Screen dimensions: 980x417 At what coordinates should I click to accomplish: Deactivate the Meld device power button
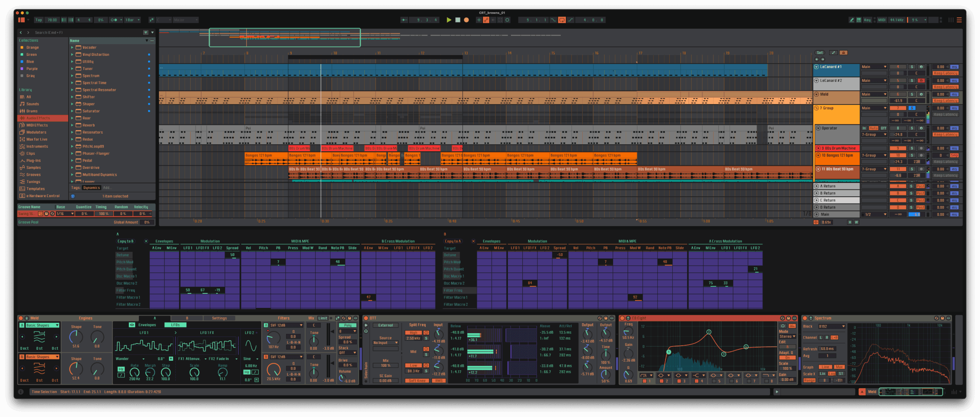(21, 318)
